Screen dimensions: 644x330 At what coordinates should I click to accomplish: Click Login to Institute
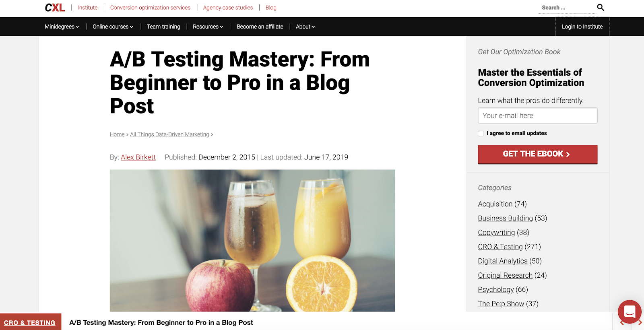pyautogui.click(x=582, y=27)
